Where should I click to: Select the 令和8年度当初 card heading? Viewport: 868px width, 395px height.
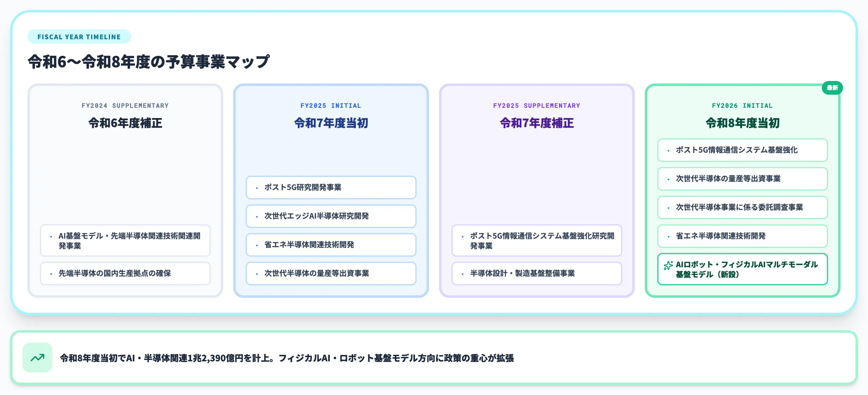coord(743,122)
